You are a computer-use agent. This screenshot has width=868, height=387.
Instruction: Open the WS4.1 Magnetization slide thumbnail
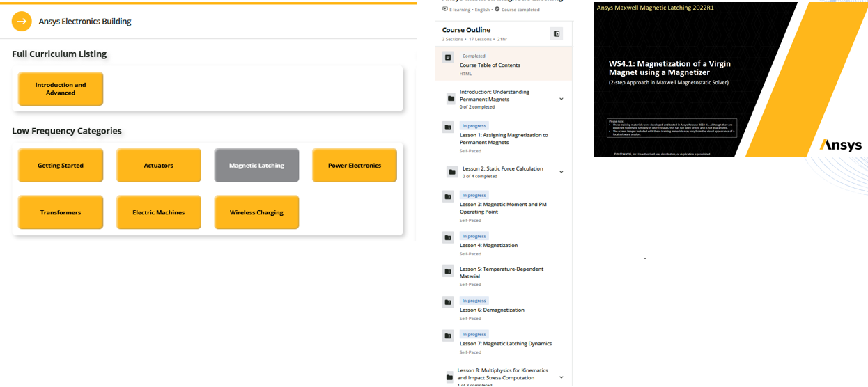pos(731,79)
